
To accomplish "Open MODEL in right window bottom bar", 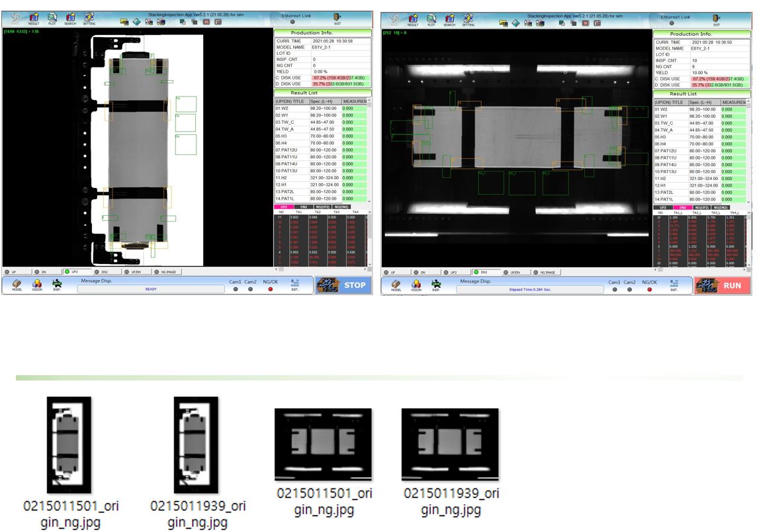I will pyautogui.click(x=396, y=285).
